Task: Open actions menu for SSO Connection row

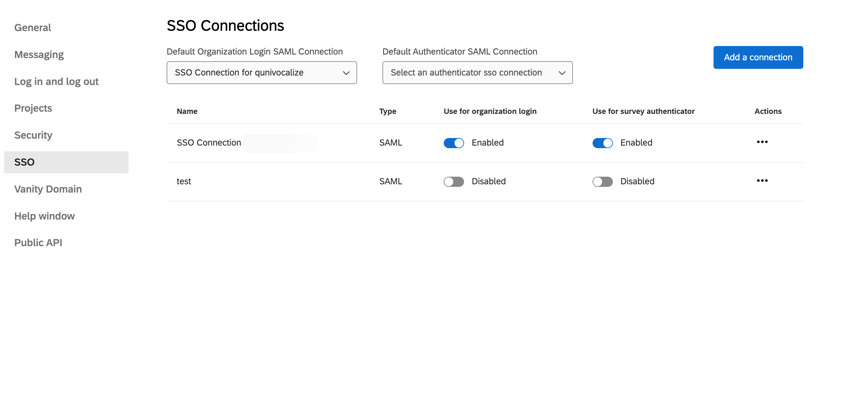Action: click(762, 143)
